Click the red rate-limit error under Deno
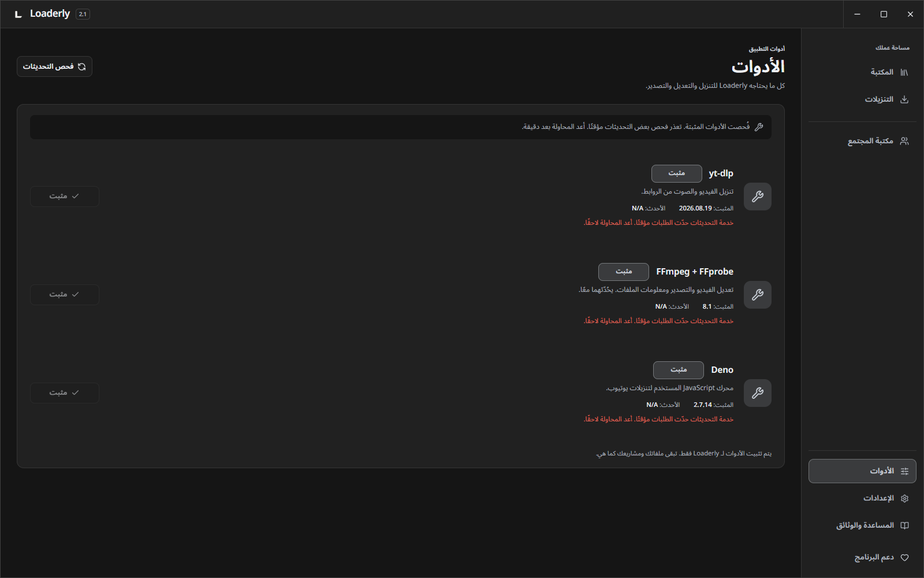The height and width of the screenshot is (578, 924). (658, 419)
